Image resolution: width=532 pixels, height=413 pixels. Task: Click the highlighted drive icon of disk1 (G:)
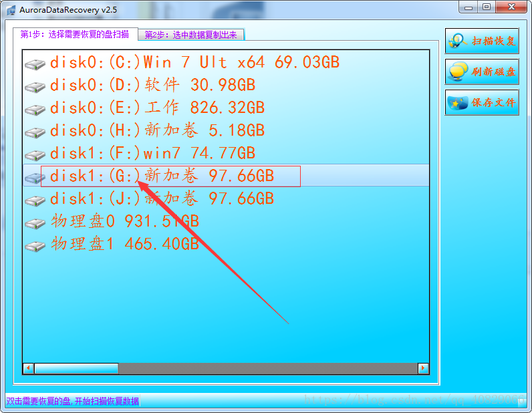pos(35,178)
